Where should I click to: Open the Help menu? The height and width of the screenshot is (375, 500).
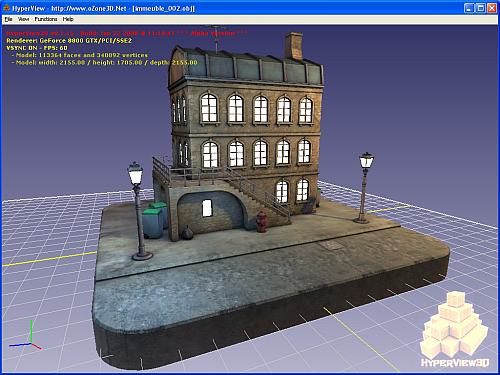(68, 19)
